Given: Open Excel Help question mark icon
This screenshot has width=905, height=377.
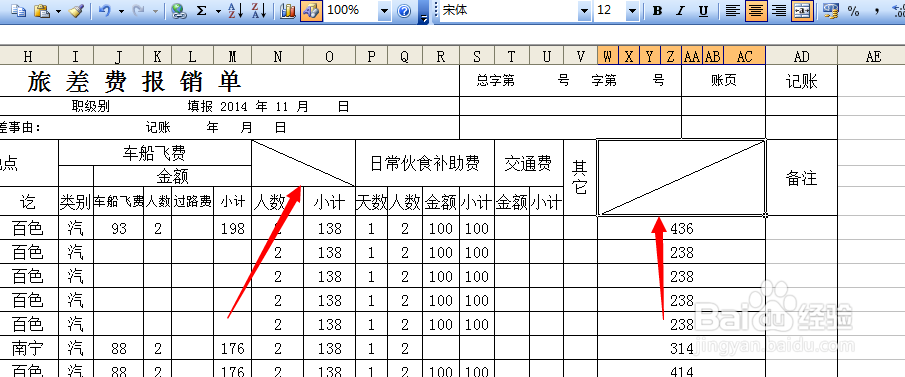Looking at the screenshot, I should [x=404, y=10].
